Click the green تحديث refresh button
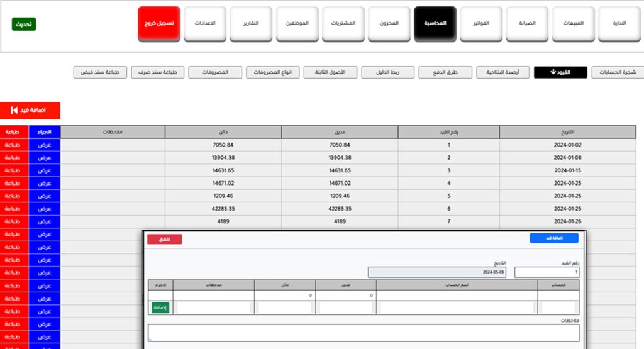The width and height of the screenshot is (644, 349). pyautogui.click(x=24, y=24)
